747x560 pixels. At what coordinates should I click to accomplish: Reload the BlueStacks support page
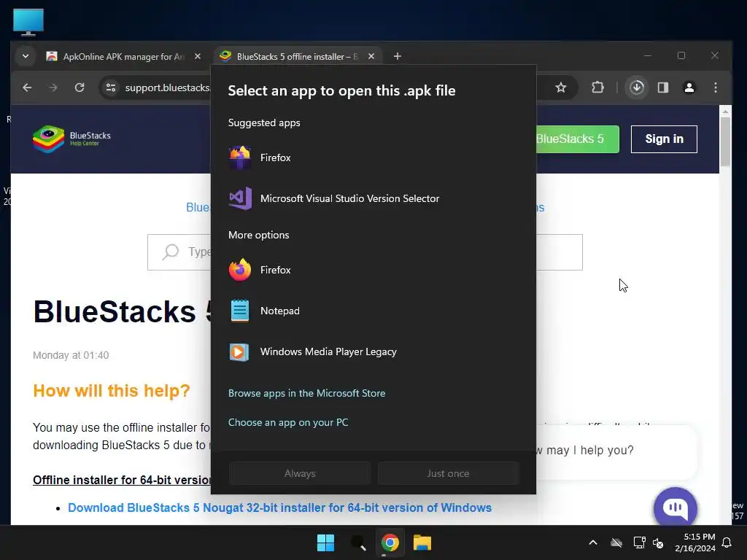coord(80,87)
